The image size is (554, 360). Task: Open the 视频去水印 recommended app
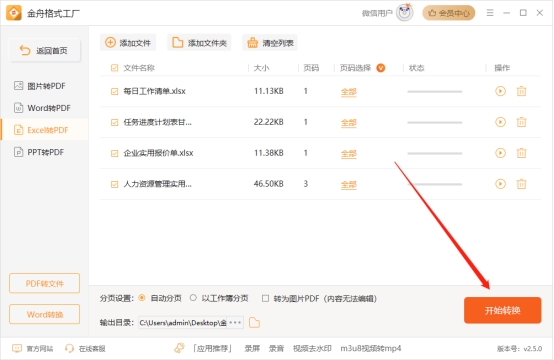pos(312,349)
